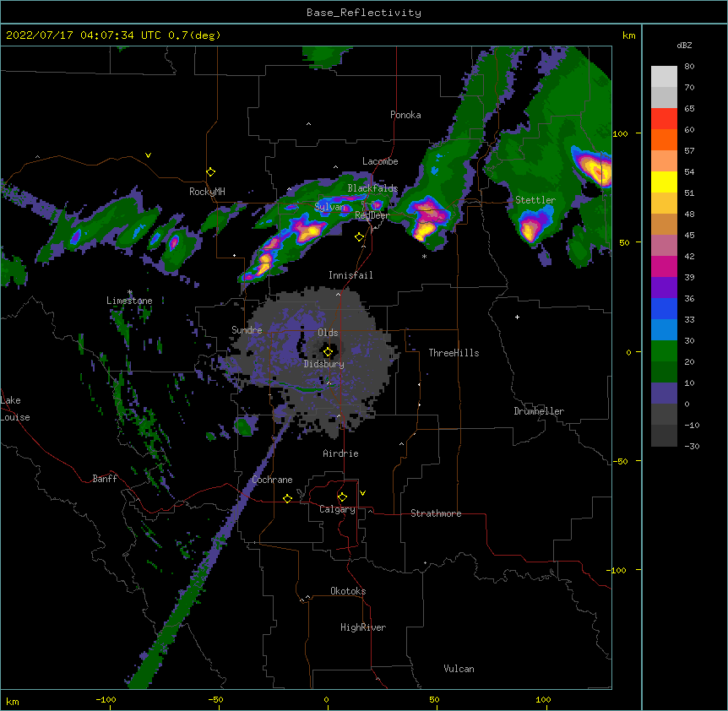728x711 pixels.
Task: Click the caret marker beside Okotoks label
Action: pos(307,597)
